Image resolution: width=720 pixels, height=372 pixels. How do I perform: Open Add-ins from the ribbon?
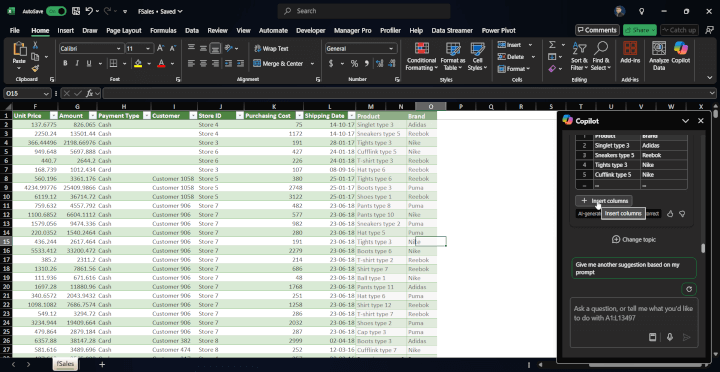tap(630, 52)
